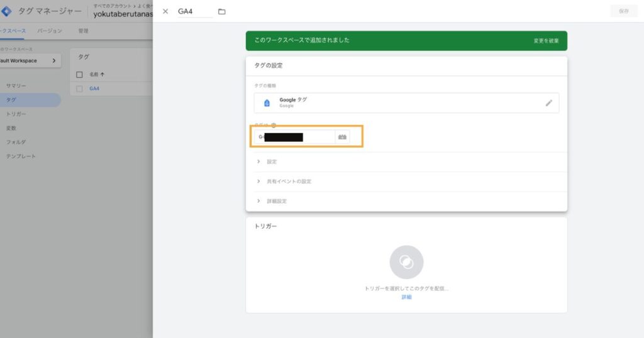Open the GA4 tag link in list

[x=94, y=89]
